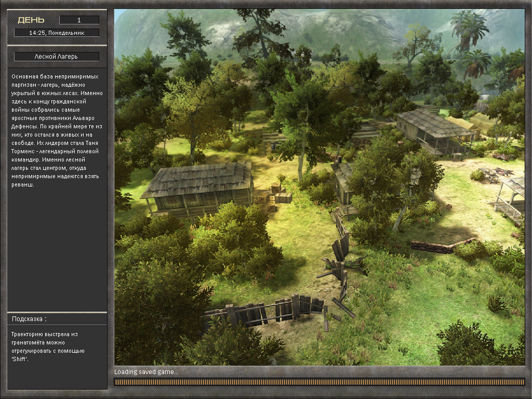Click the loading progress bar

(320, 382)
